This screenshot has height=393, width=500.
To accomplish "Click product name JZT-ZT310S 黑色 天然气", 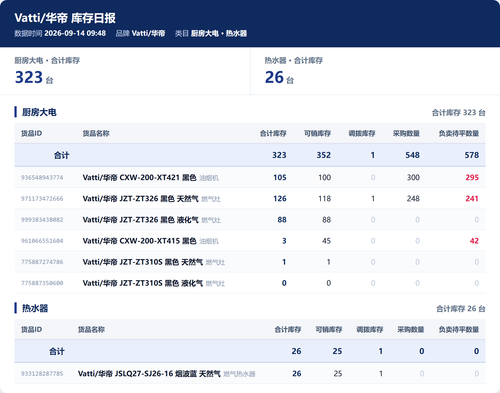I will (x=143, y=262).
